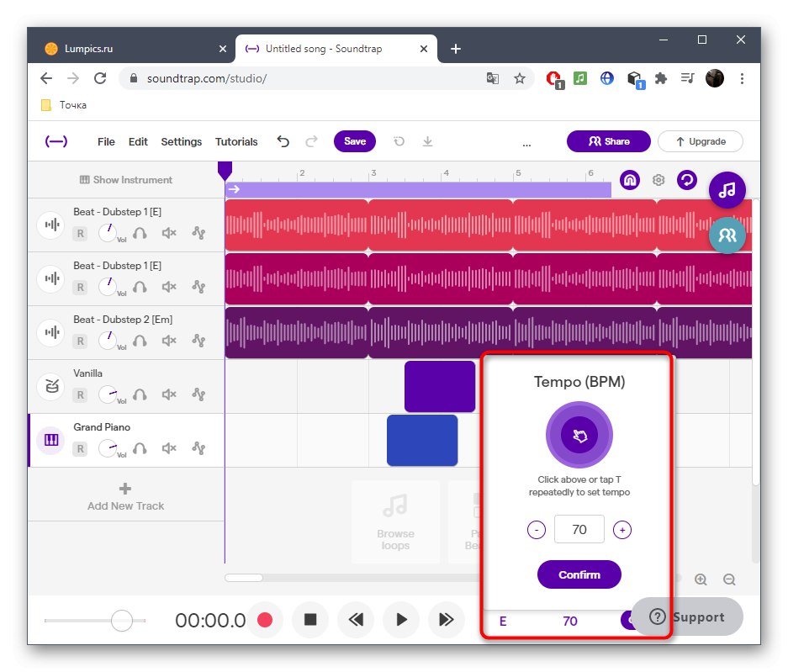Screen dimensions: 788x672
Task: Open the Settings menu
Action: [181, 142]
